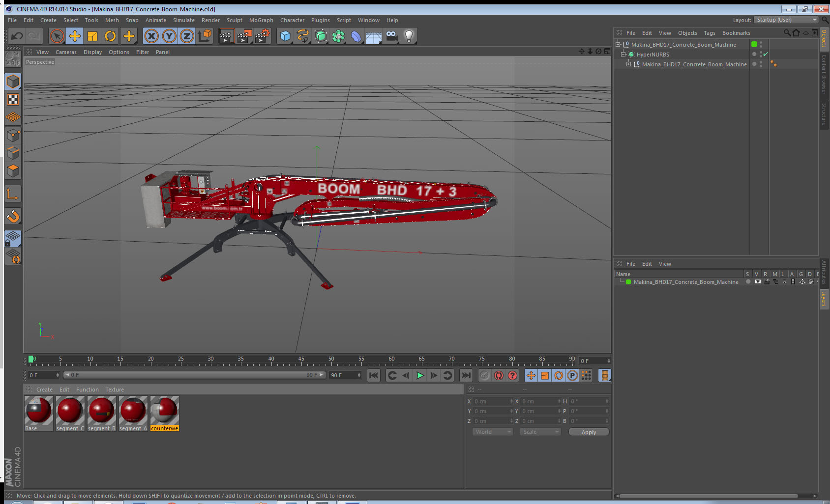Render to Picture Viewer
This screenshot has height=504, width=830.
coord(244,36)
